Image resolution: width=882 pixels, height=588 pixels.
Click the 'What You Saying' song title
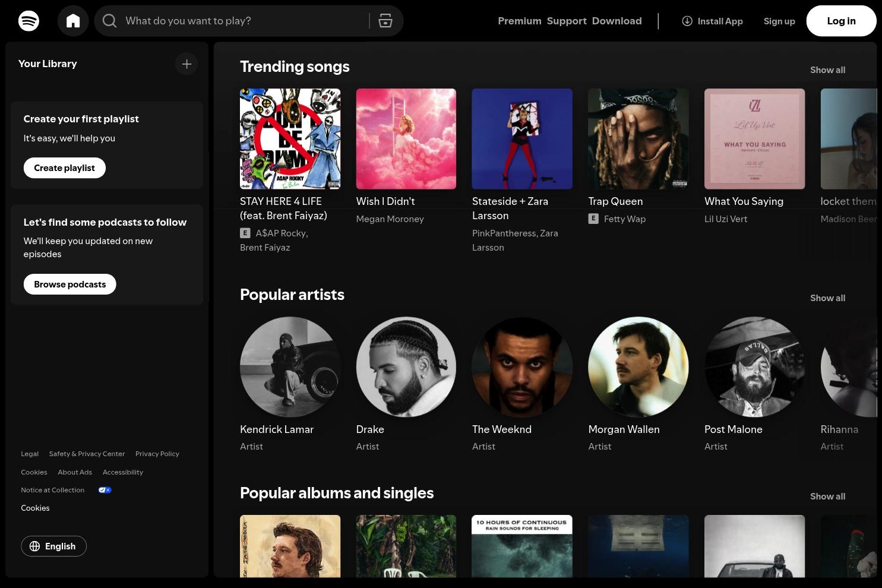(744, 201)
